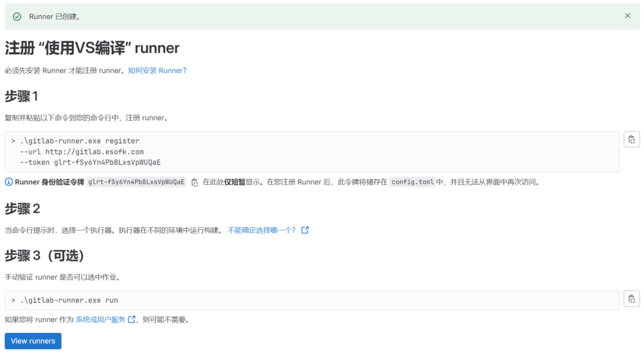Click external-link icon after 系统或用户服务
The height and width of the screenshot is (355, 644).
(x=131, y=320)
